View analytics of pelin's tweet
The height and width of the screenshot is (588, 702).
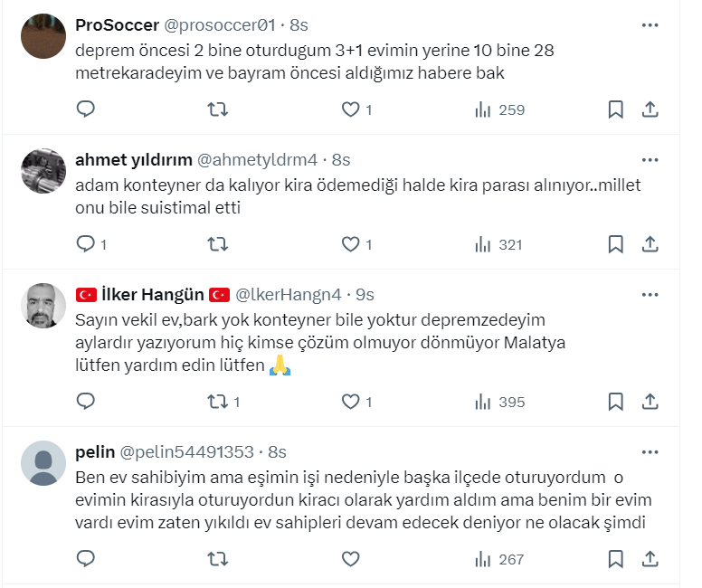tap(498, 559)
